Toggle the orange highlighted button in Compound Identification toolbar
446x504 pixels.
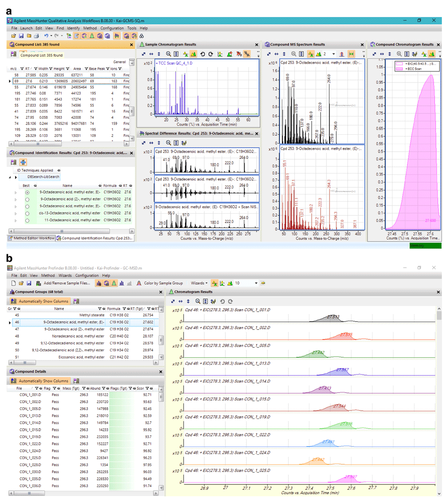(23, 162)
